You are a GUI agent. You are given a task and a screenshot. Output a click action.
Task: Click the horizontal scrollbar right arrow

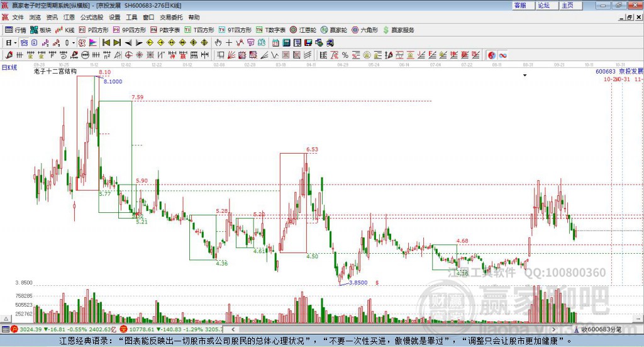pos(553,329)
